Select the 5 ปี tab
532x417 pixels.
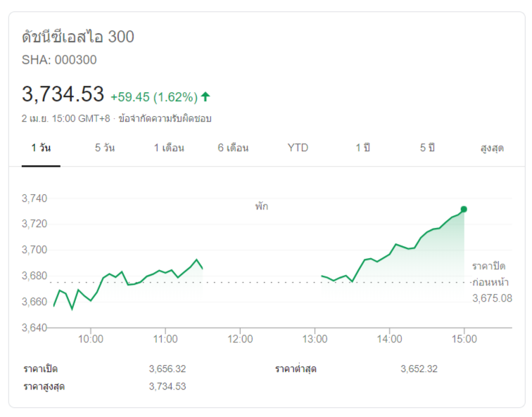(427, 148)
